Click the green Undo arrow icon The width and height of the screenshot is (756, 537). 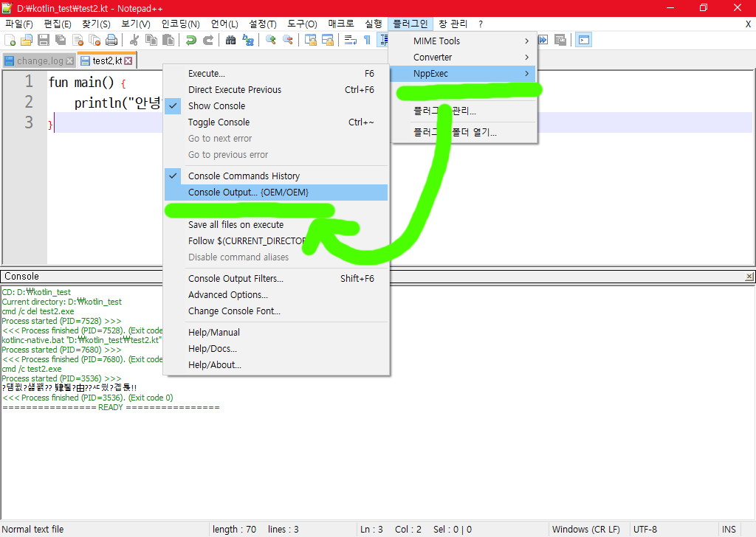pyautogui.click(x=191, y=40)
